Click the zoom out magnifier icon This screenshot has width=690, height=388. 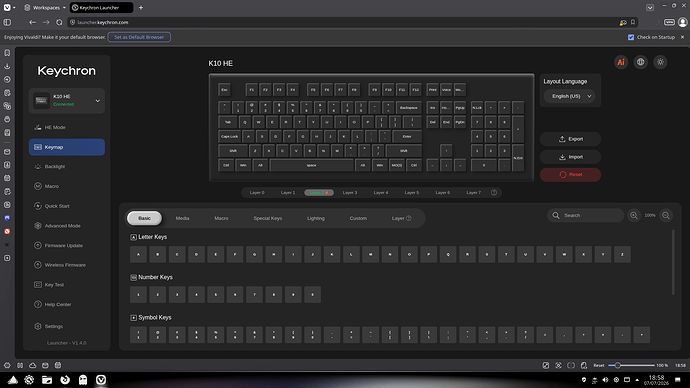[666, 216]
